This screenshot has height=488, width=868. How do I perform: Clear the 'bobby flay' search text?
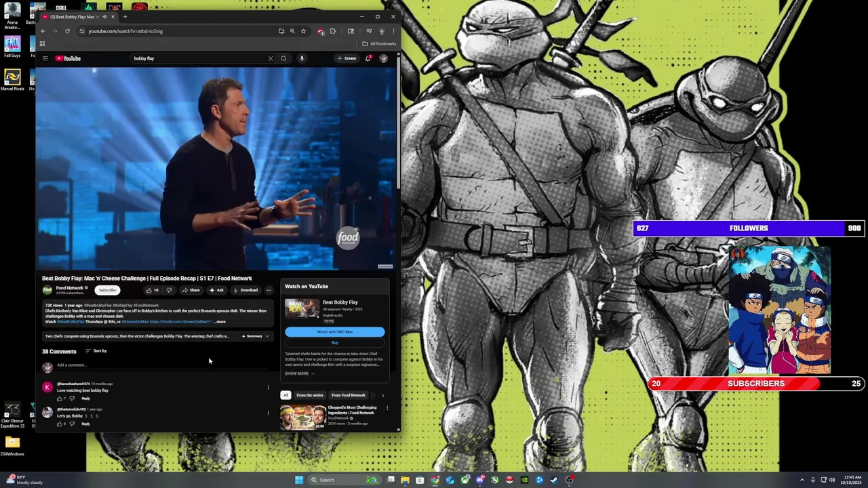[x=271, y=58]
